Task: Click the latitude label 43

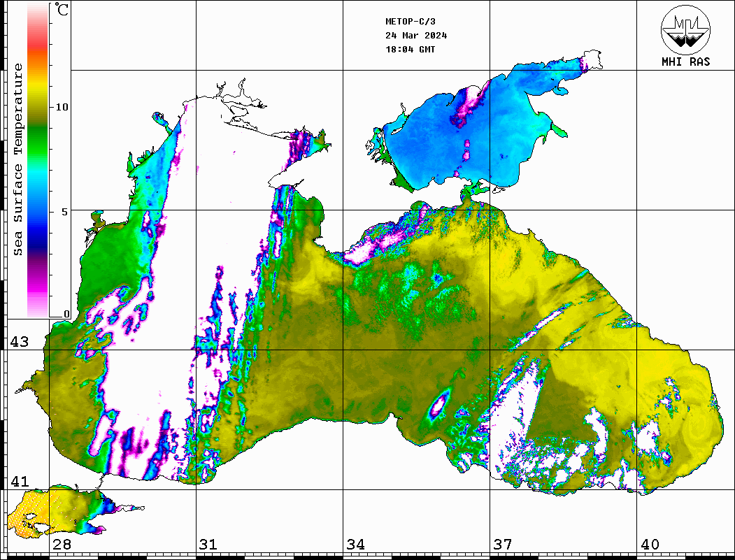Action: (x=20, y=342)
